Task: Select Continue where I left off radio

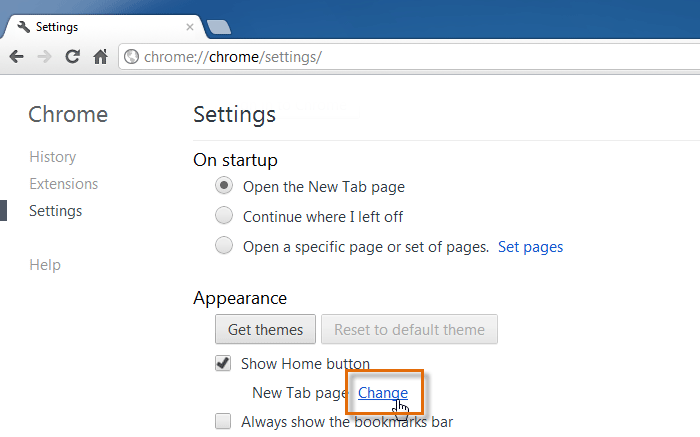Action: (x=224, y=215)
